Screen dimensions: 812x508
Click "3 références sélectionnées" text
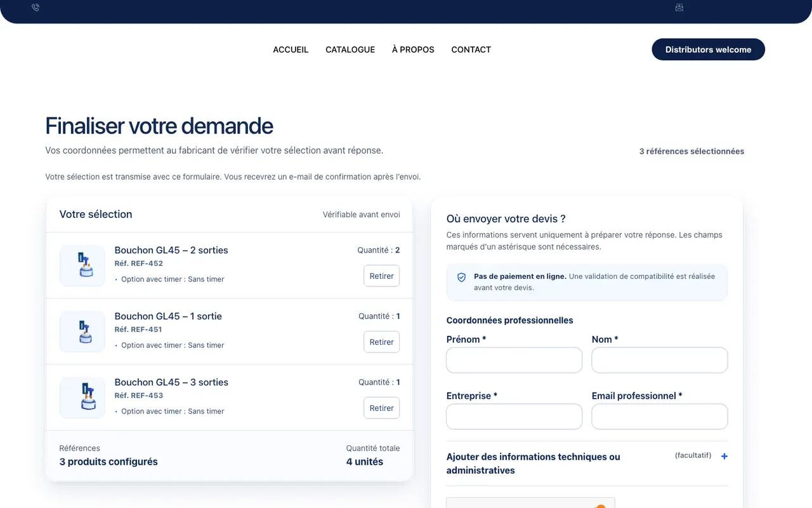coord(691,151)
